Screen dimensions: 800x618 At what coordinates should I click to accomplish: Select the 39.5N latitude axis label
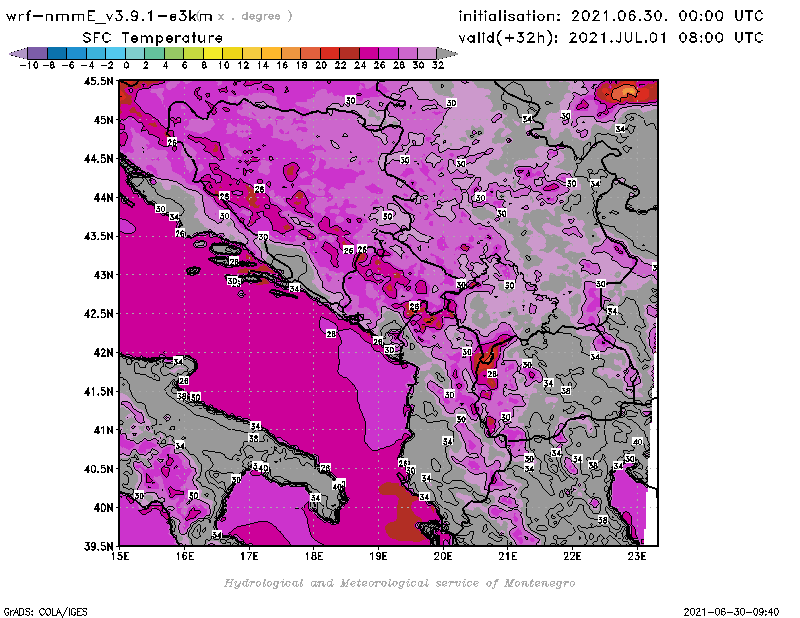(98, 547)
